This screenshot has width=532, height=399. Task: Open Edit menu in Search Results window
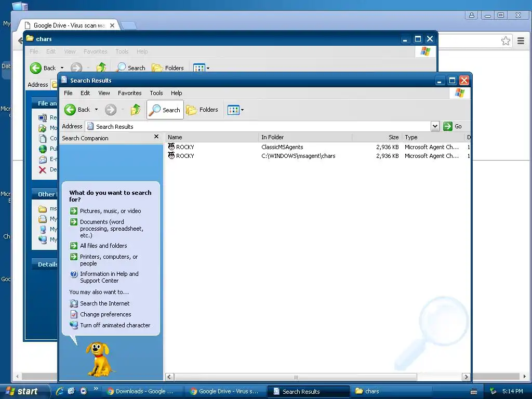click(85, 93)
